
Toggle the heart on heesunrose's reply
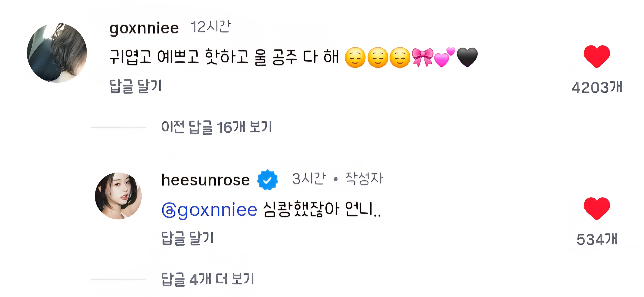click(597, 208)
